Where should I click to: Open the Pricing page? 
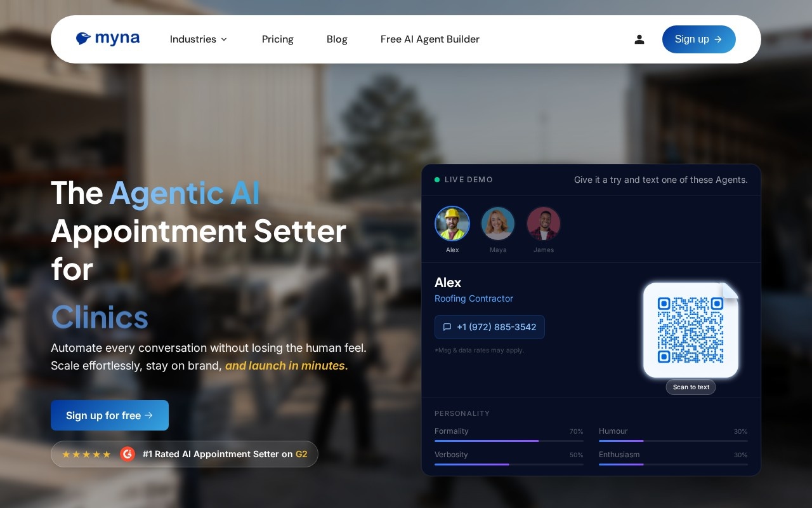(278, 39)
